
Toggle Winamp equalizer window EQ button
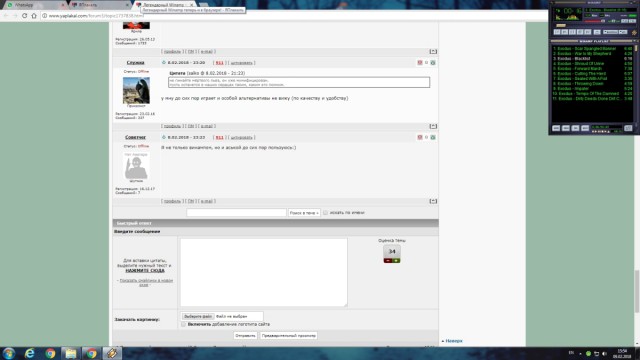coord(624,21)
